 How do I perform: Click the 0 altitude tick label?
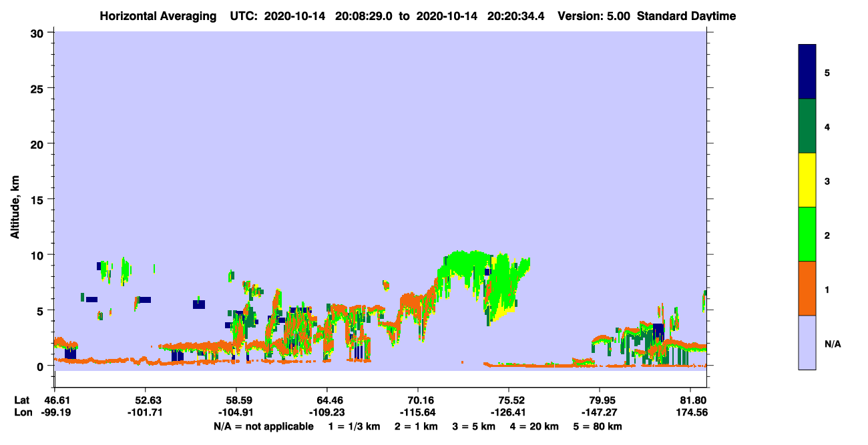coord(41,366)
